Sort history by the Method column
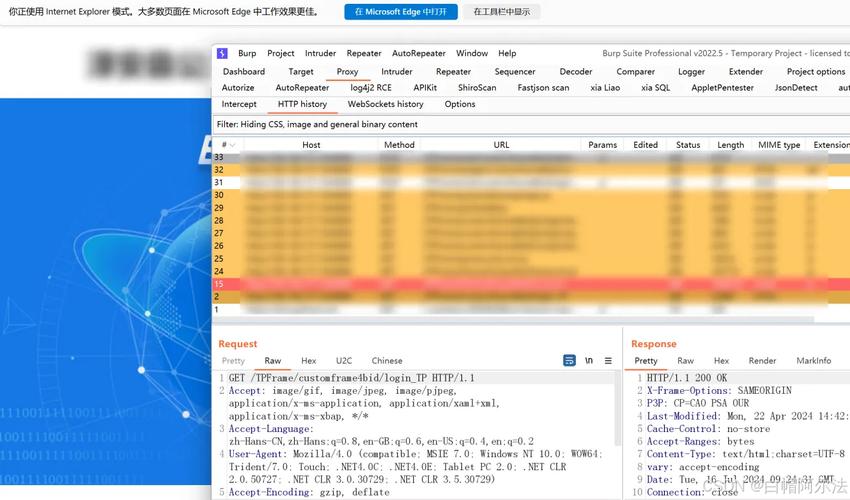850x500 pixels. coord(399,145)
